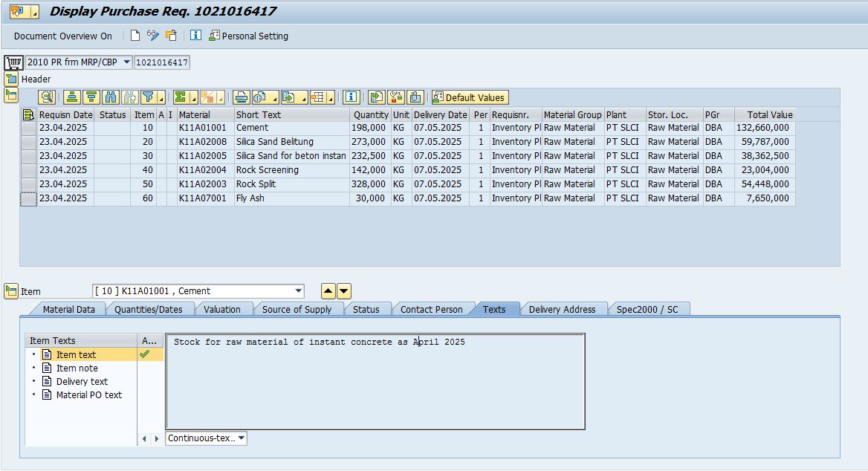Image resolution: width=868 pixels, height=471 pixels.
Task: Click the Print icon in grid toolbar
Action: (242, 97)
